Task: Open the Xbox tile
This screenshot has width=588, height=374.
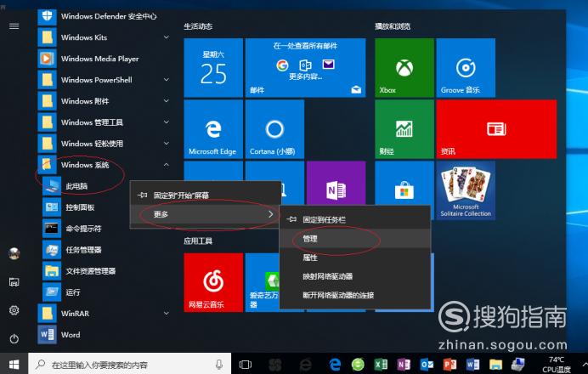Action: (x=404, y=68)
